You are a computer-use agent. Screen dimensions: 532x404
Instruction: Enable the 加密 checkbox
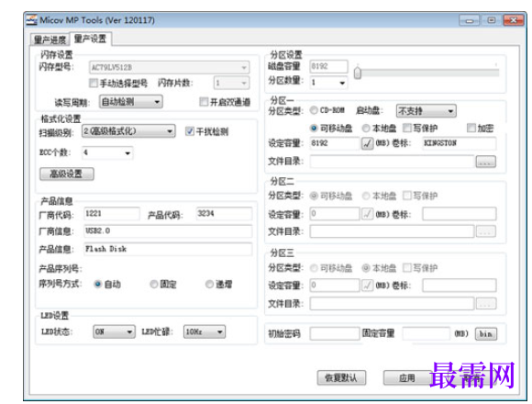pyautogui.click(x=471, y=128)
